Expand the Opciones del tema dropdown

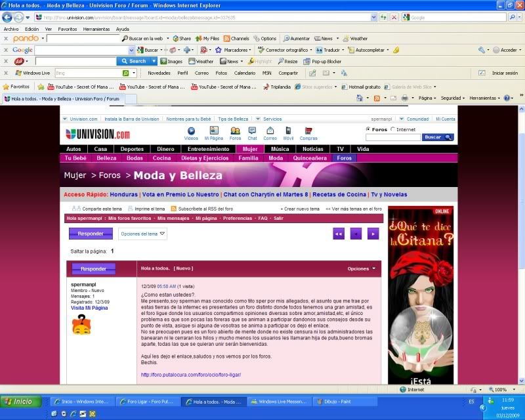coord(142,234)
